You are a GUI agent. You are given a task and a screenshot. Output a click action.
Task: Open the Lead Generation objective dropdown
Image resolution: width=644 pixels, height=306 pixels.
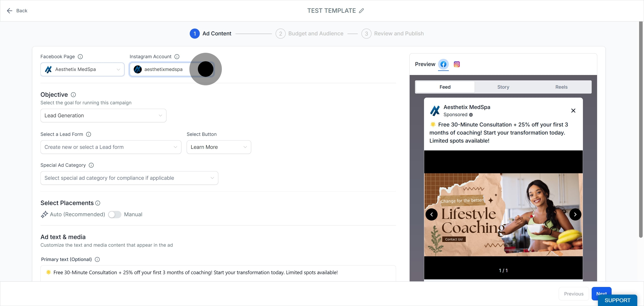[103, 116]
